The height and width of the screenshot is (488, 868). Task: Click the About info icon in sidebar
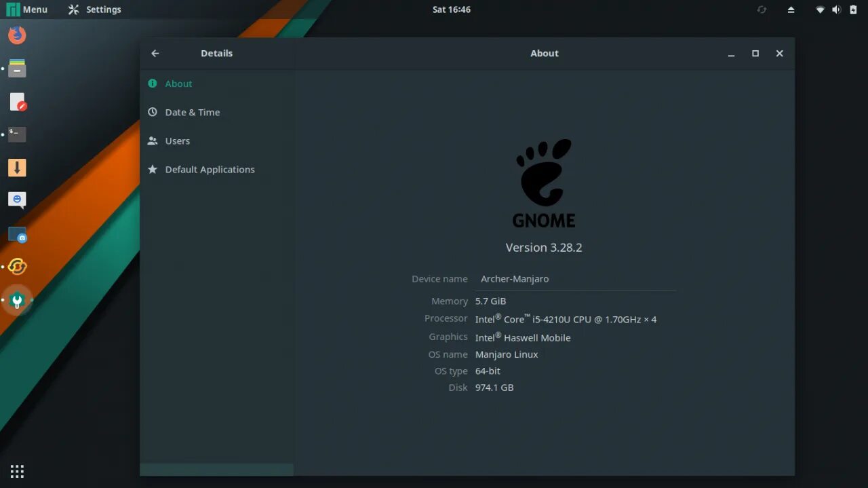coord(153,83)
